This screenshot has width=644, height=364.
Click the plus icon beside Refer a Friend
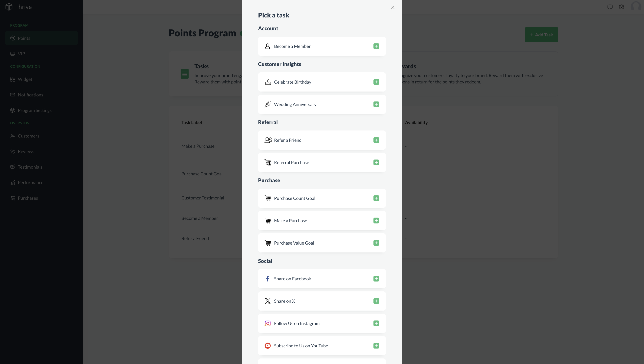pos(376,140)
